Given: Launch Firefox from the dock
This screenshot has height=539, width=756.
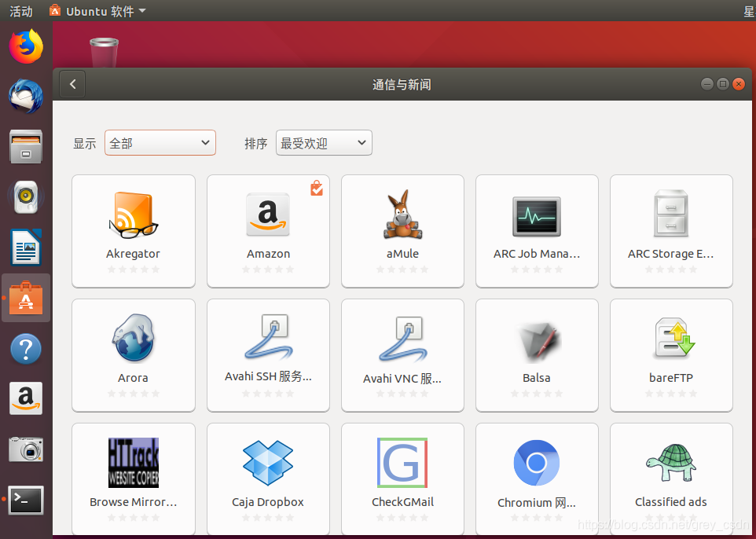Looking at the screenshot, I should [26, 47].
